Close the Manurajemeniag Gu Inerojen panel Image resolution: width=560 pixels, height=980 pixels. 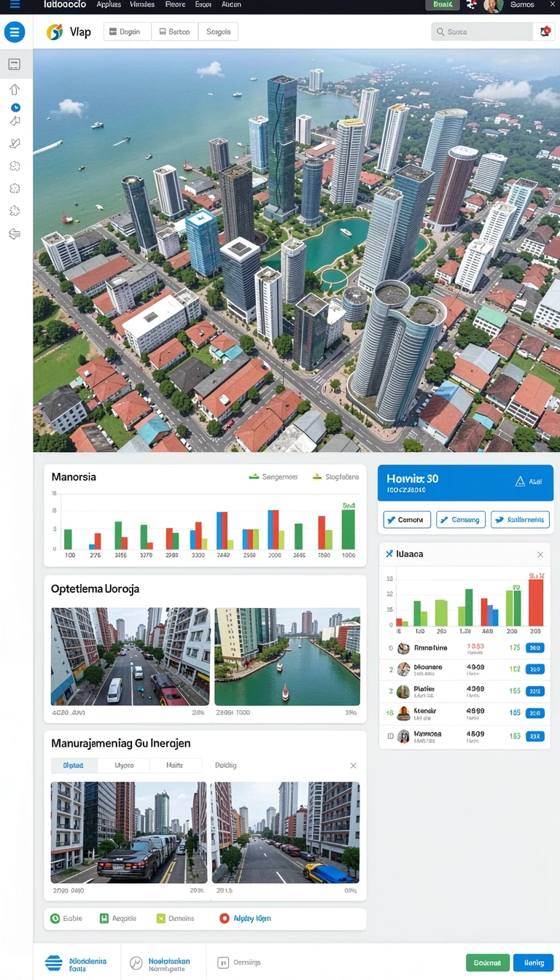(353, 766)
